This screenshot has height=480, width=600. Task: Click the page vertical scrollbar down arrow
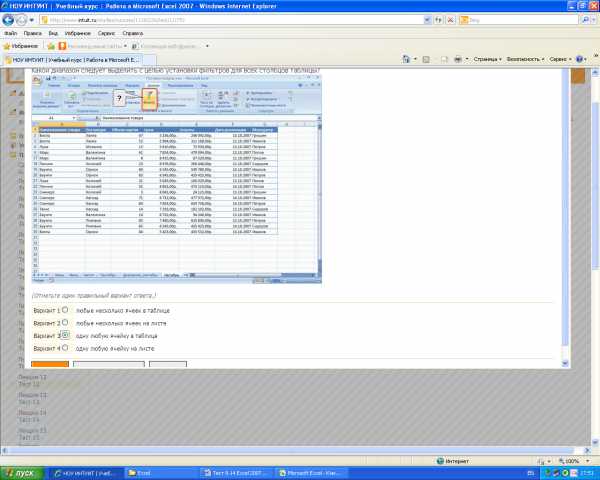pos(595,442)
